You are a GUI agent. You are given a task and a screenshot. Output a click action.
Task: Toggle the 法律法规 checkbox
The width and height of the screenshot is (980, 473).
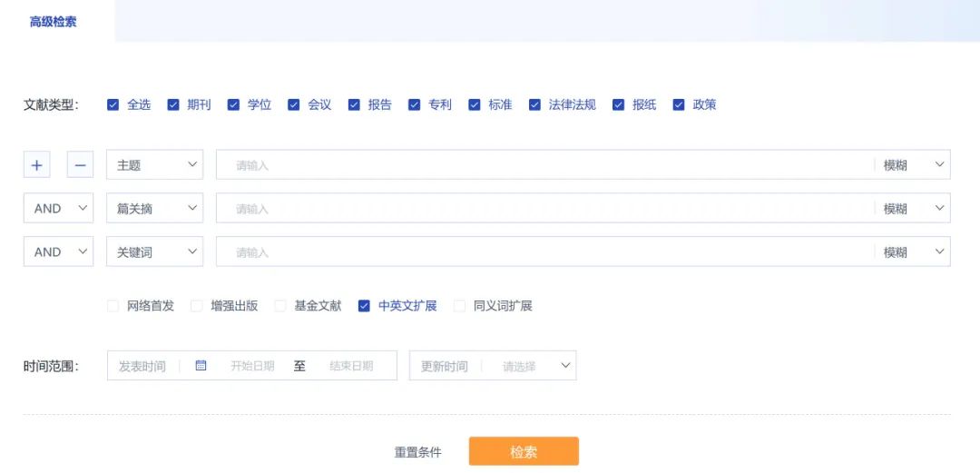[x=535, y=104]
